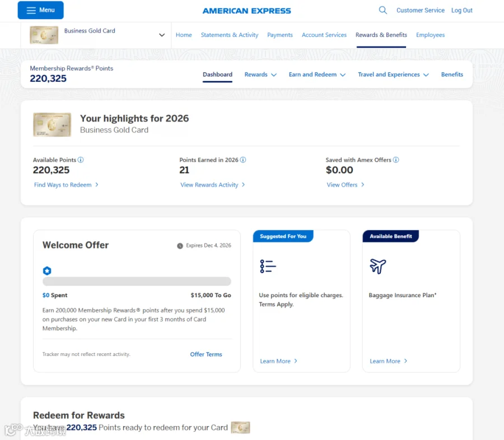This screenshot has height=440, width=504.
Task: Click the Points Earned in 2026 info icon
Action: point(243,160)
